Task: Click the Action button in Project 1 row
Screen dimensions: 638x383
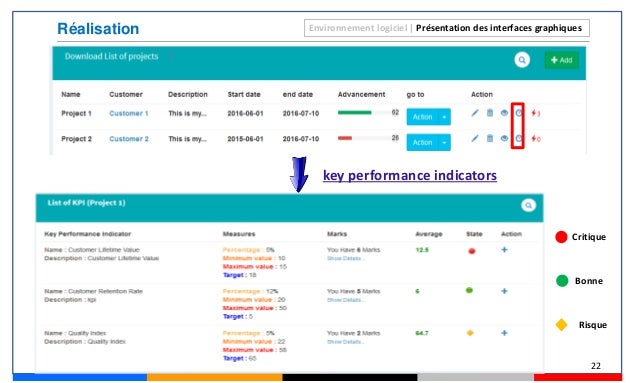Action: (422, 117)
